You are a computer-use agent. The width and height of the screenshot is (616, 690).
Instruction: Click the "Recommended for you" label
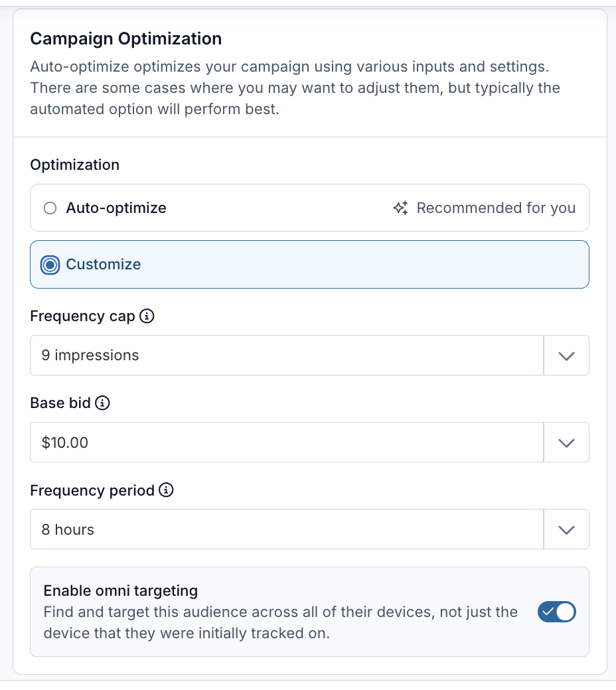(496, 208)
